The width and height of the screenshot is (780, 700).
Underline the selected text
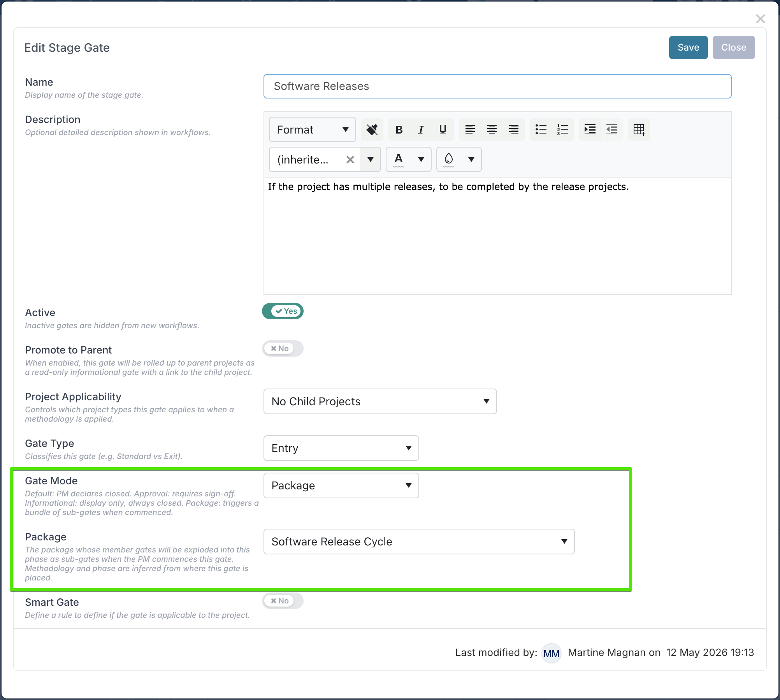point(443,130)
